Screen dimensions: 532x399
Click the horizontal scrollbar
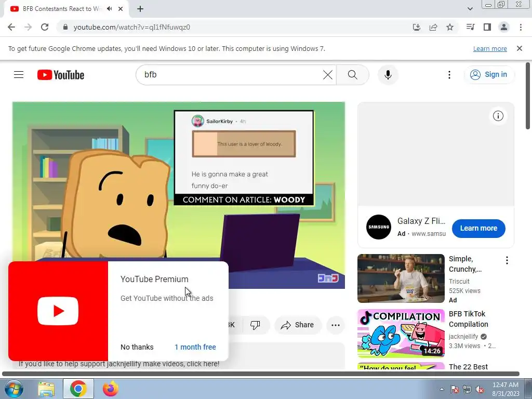pyautogui.click(x=261, y=374)
